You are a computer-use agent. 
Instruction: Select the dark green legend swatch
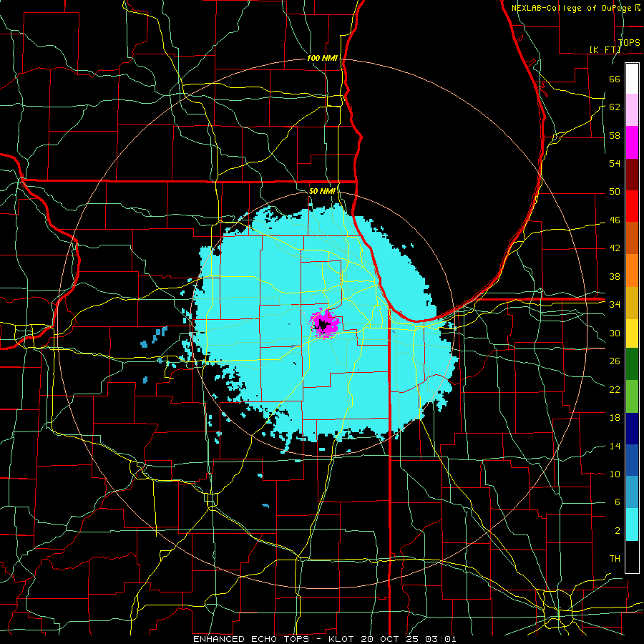632,364
